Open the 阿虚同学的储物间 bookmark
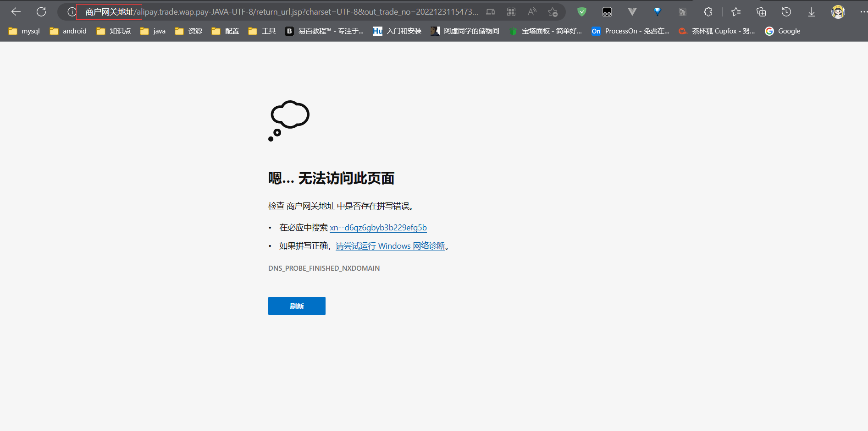This screenshot has height=431, width=868. (x=465, y=31)
